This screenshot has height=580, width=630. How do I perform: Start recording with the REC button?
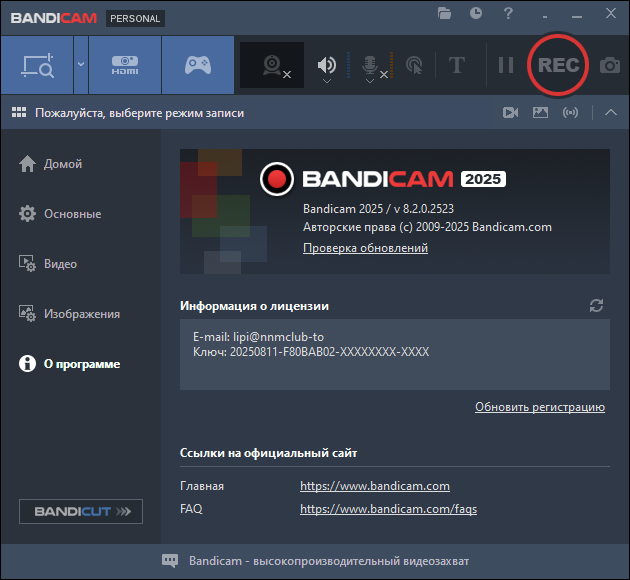[558, 65]
